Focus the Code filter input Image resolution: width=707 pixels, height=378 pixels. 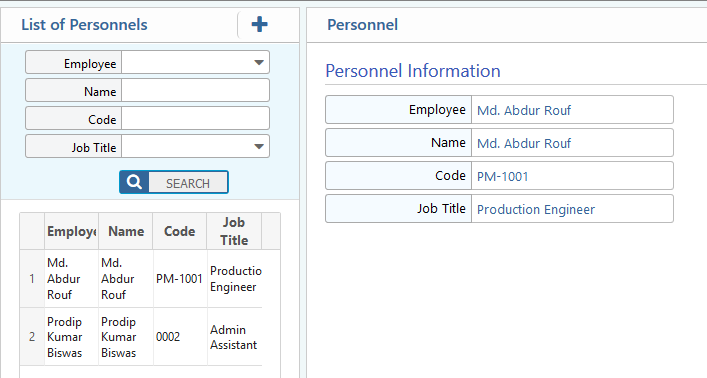pyautogui.click(x=196, y=118)
